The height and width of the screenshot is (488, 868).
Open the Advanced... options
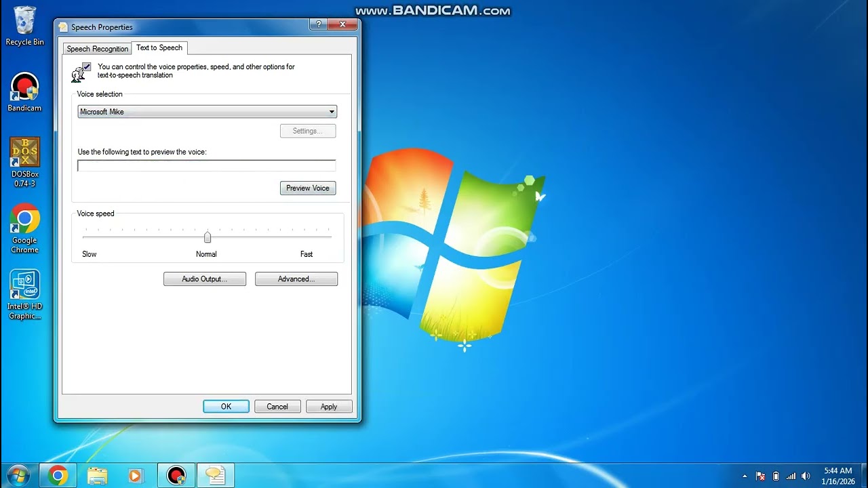click(296, 279)
